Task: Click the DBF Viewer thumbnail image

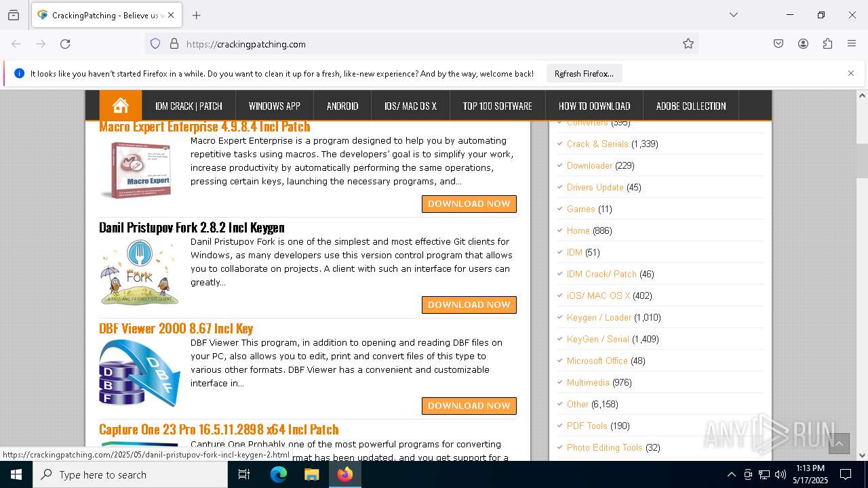Action: (140, 373)
